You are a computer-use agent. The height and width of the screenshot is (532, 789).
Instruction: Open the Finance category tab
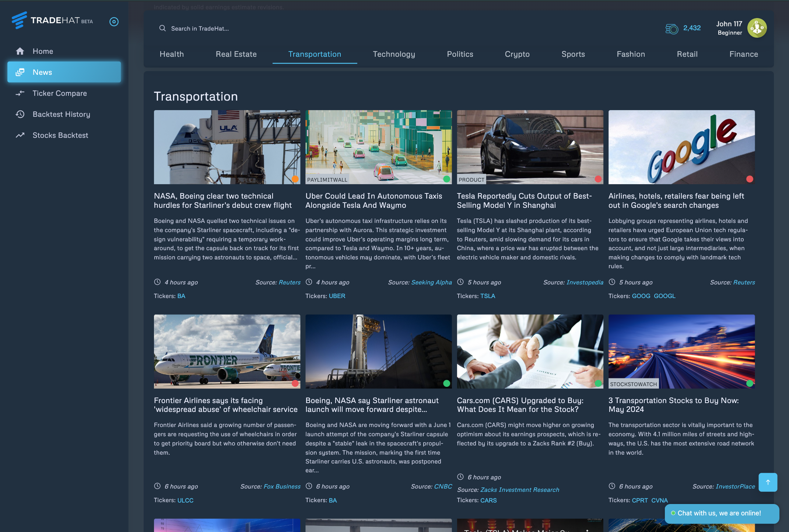pos(743,54)
